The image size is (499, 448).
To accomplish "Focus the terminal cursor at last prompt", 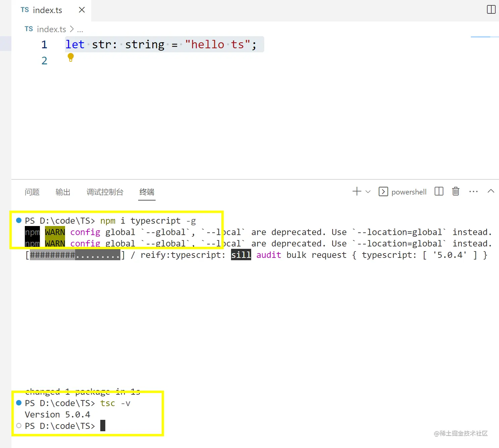I will pos(103,426).
